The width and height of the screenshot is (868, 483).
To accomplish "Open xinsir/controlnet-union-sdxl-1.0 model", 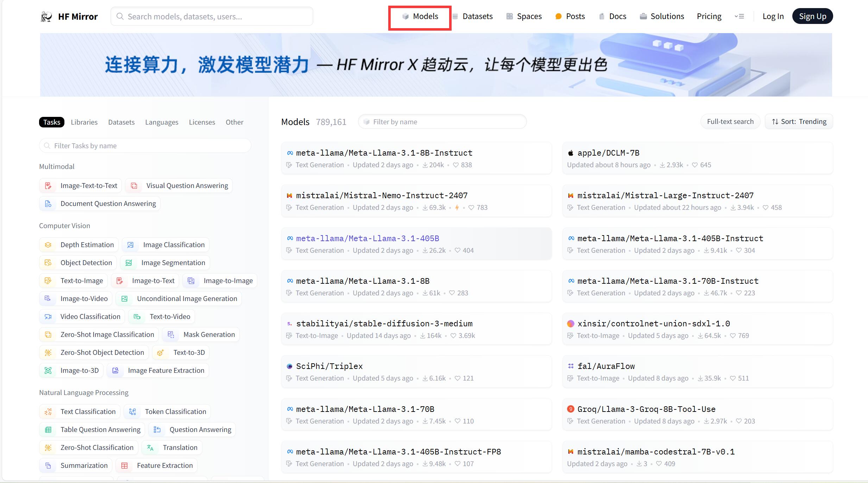I will pyautogui.click(x=698, y=329).
